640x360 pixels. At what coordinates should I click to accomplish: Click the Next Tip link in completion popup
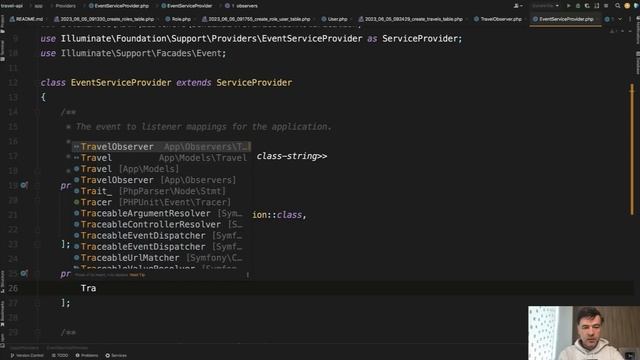click(137, 275)
